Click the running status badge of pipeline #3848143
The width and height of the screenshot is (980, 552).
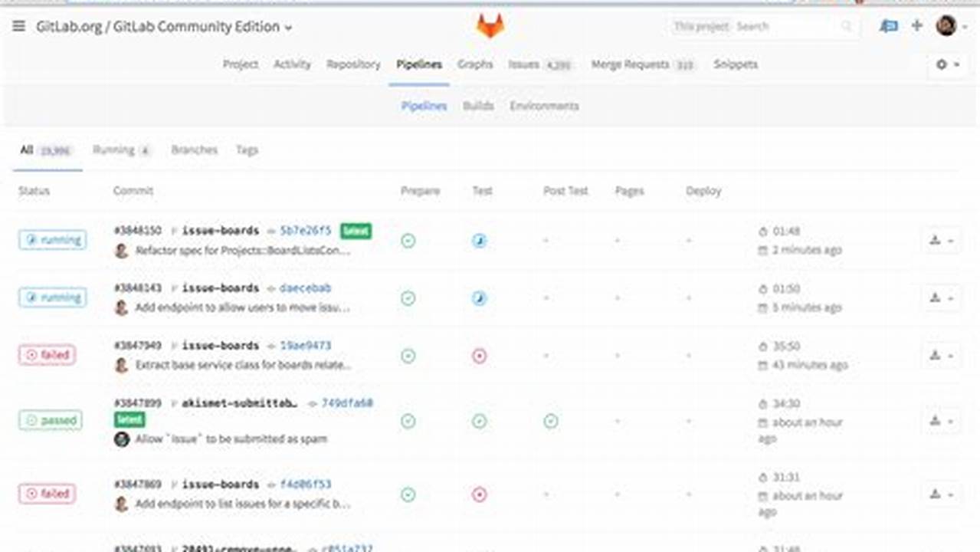[x=52, y=297]
